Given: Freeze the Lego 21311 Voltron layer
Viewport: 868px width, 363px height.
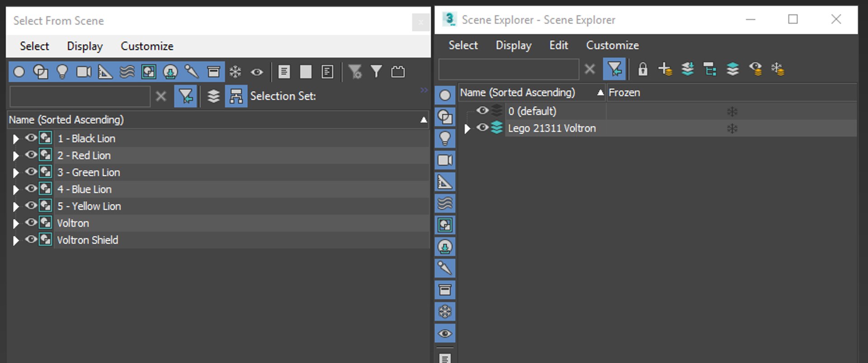Looking at the screenshot, I should (x=732, y=129).
